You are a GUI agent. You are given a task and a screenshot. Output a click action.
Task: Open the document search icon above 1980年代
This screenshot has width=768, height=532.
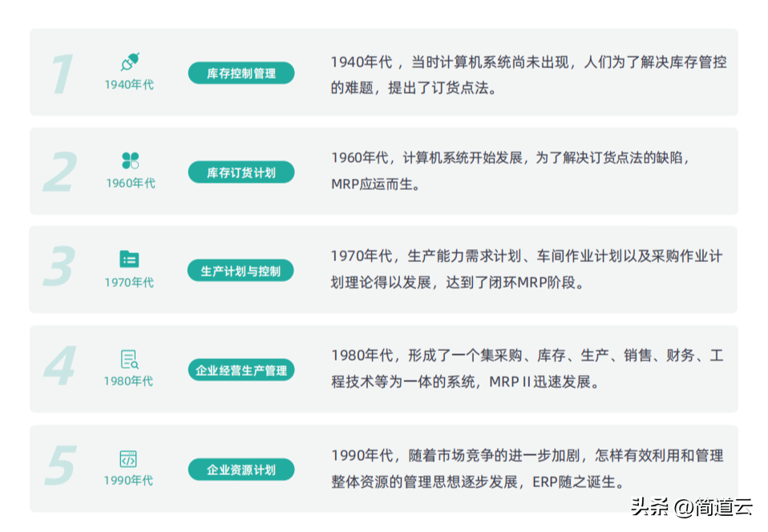point(129,359)
